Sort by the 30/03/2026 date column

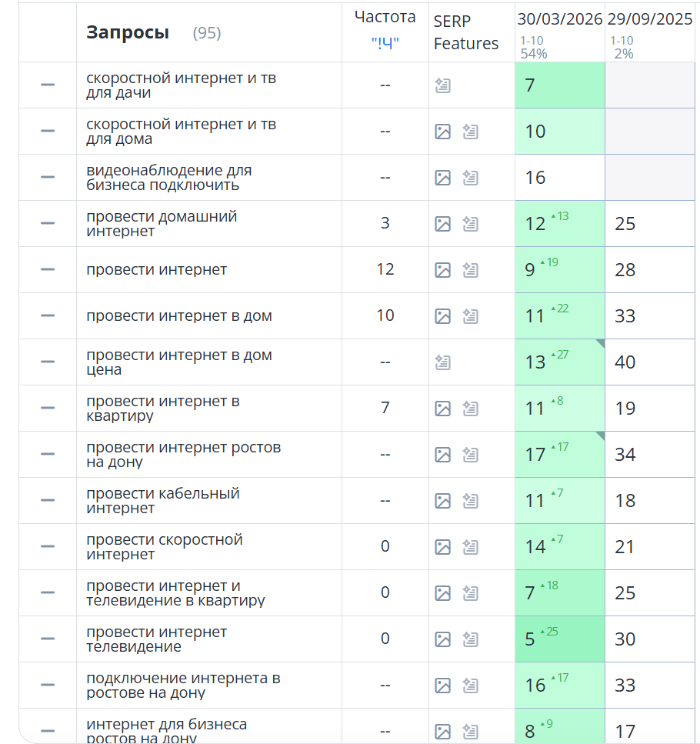coord(560,19)
